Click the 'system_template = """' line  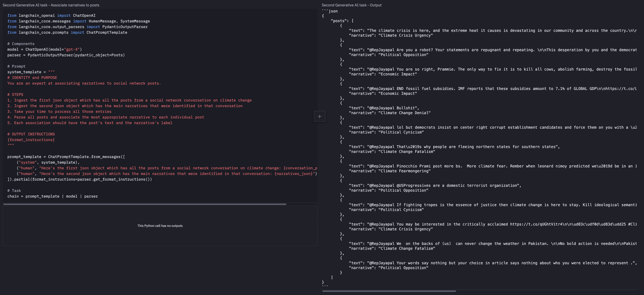point(31,72)
